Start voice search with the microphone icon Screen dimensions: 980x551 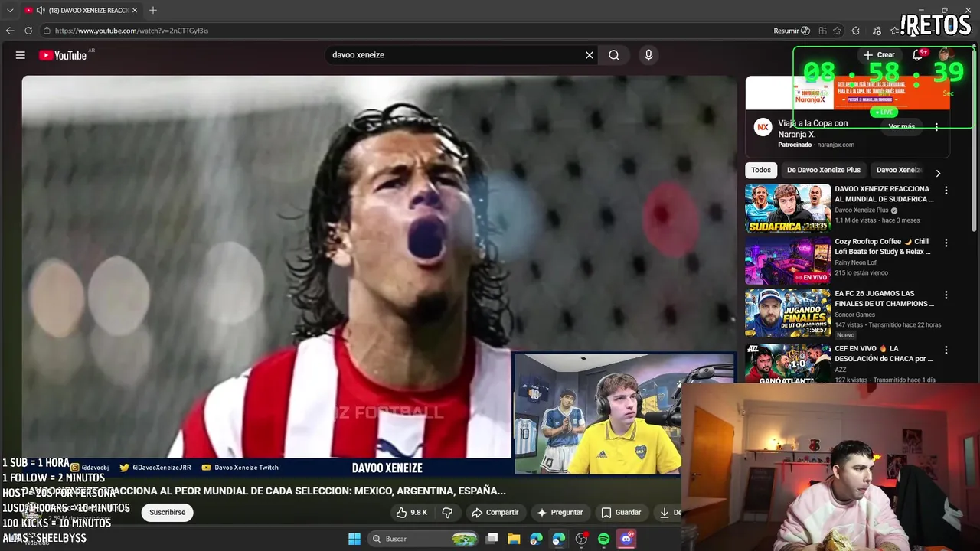tap(648, 55)
